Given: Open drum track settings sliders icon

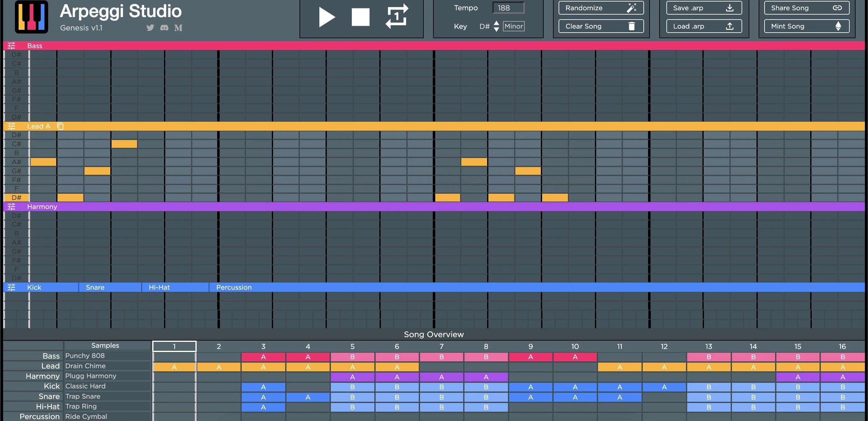Looking at the screenshot, I should [x=11, y=287].
